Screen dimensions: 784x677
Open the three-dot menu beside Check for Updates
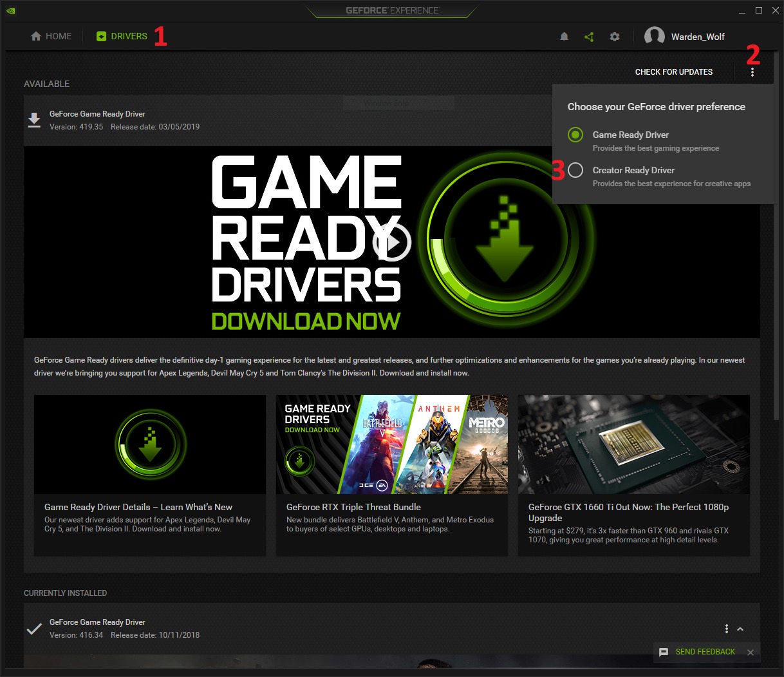click(752, 72)
